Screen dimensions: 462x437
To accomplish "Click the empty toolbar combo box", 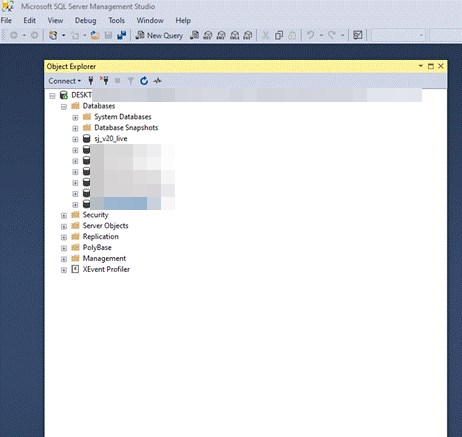I will 398,35.
